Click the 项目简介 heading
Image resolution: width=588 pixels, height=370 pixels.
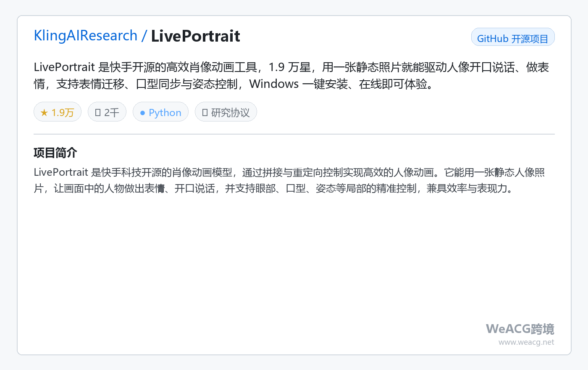coord(55,153)
